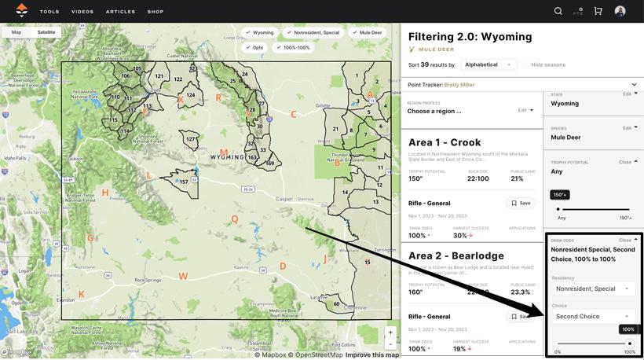Close the Draw Odds section
The width and height of the screenshot is (644, 360).
pyautogui.click(x=628, y=240)
